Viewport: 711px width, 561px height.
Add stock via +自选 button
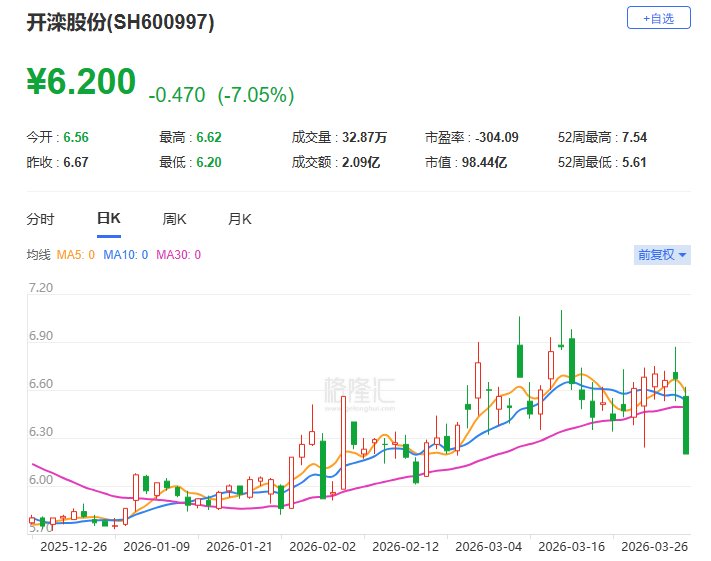coord(658,18)
